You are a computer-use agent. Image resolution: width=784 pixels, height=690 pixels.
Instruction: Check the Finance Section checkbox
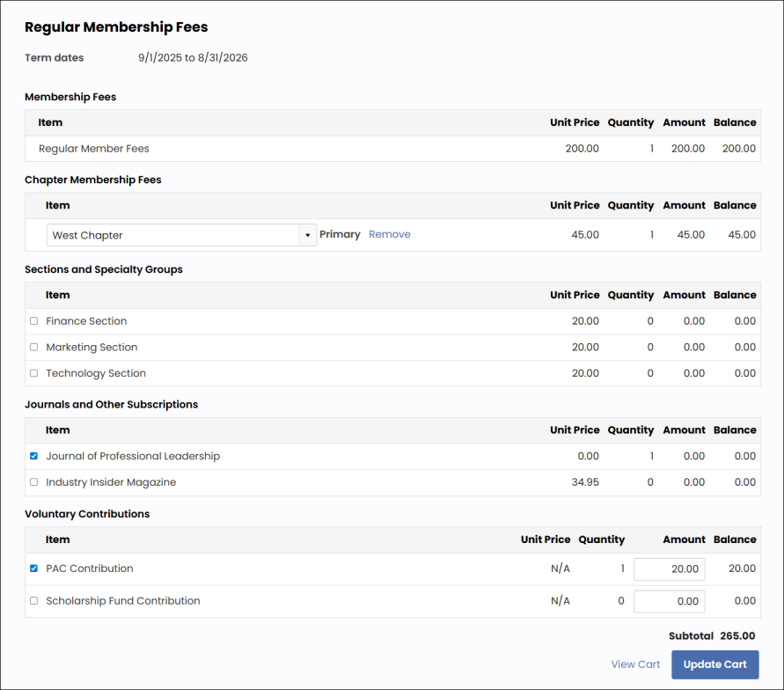coord(34,321)
